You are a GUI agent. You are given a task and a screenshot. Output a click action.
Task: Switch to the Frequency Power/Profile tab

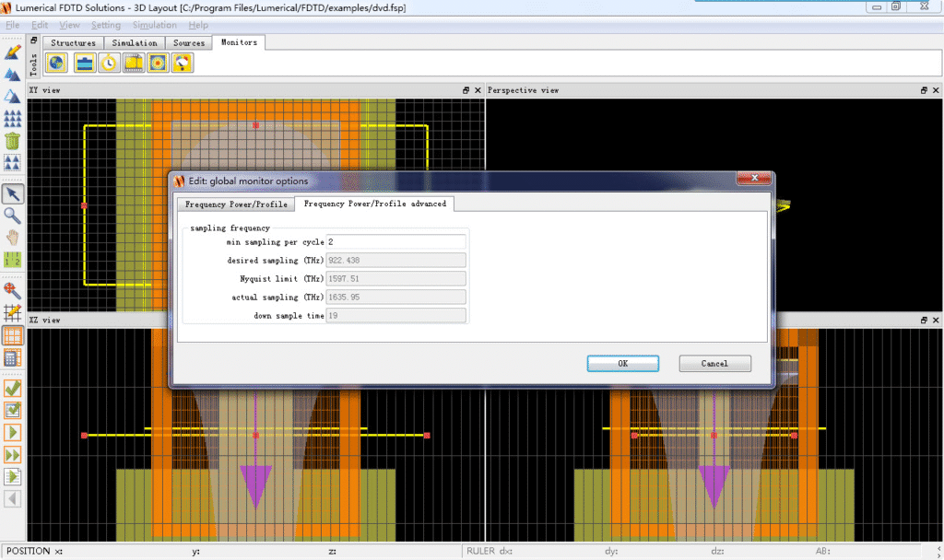pyautogui.click(x=236, y=204)
